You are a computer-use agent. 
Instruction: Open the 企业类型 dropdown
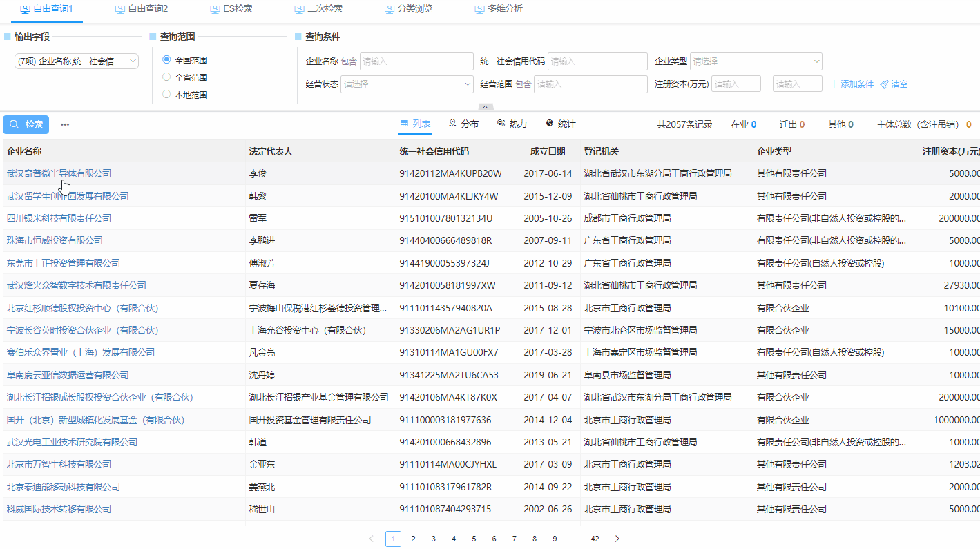tap(756, 61)
